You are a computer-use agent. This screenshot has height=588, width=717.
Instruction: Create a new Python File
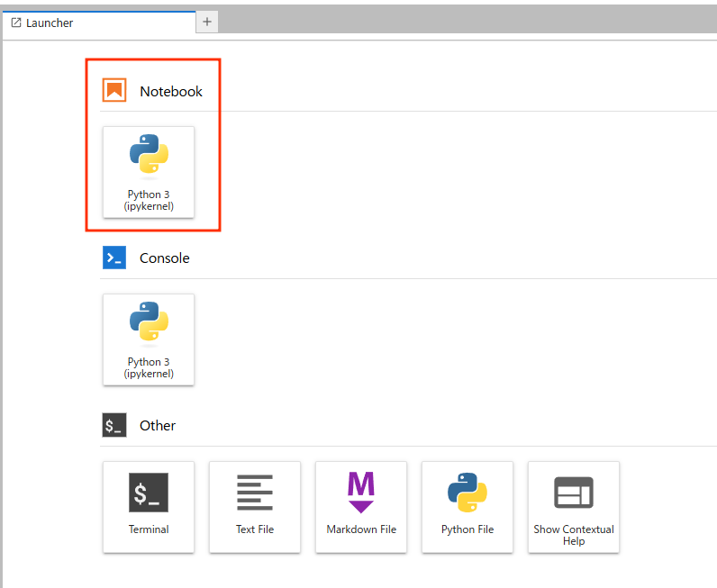[x=467, y=506]
